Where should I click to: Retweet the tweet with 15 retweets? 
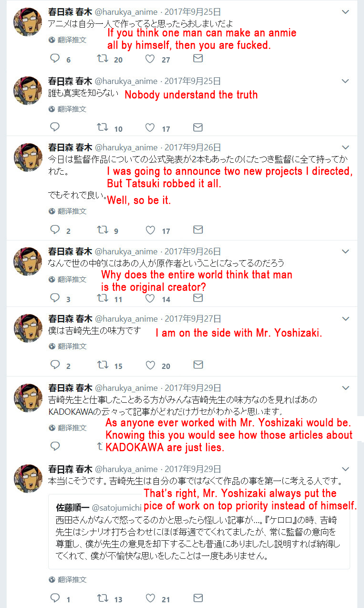click(x=102, y=365)
